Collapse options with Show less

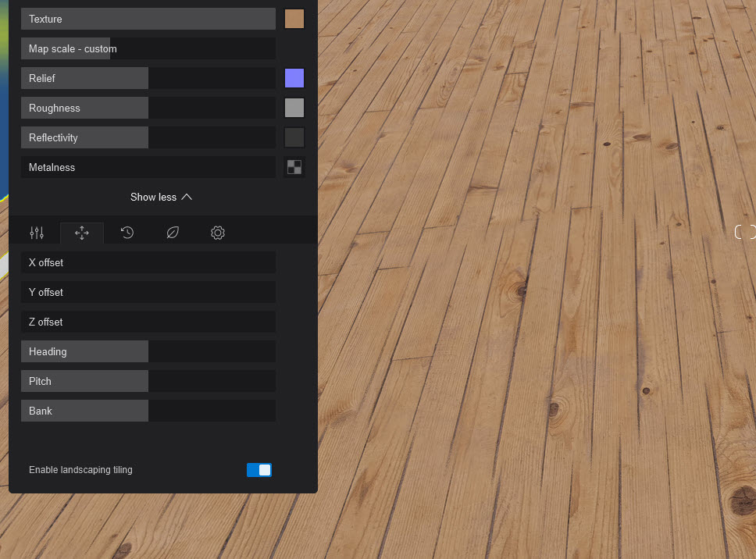(x=161, y=197)
